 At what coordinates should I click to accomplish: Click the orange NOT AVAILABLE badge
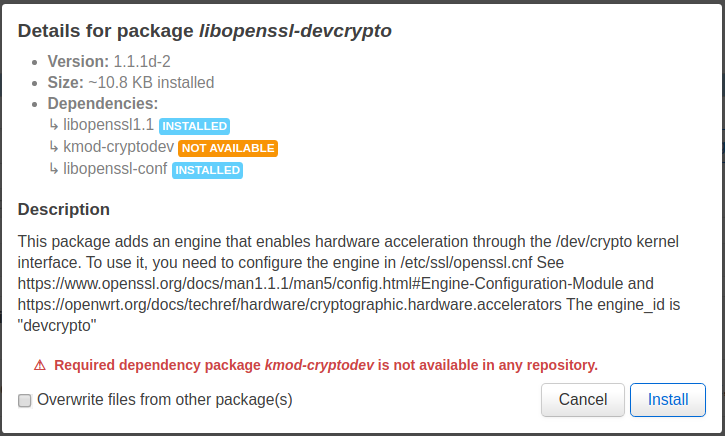click(x=228, y=148)
